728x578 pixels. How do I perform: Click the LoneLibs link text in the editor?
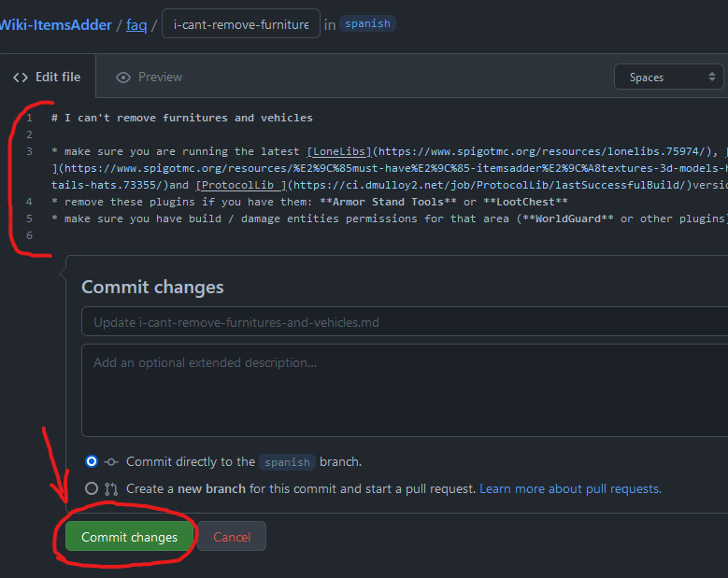click(339, 151)
